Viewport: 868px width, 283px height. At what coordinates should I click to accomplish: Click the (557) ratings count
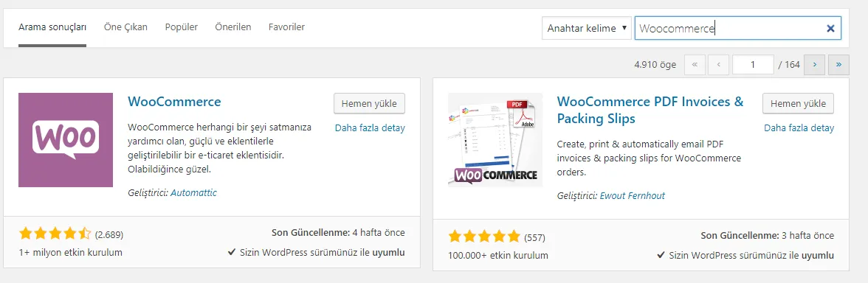(534, 237)
